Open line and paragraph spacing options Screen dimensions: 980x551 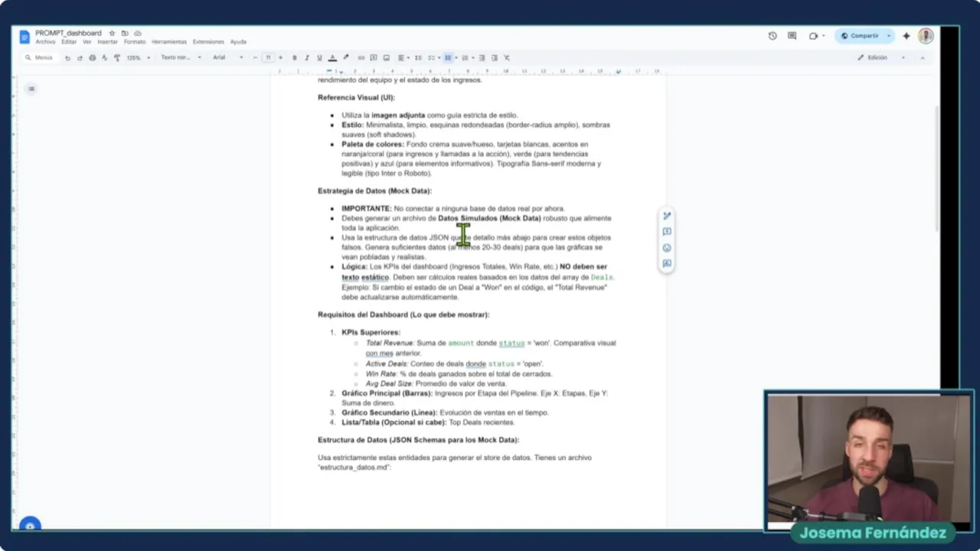pos(418,57)
